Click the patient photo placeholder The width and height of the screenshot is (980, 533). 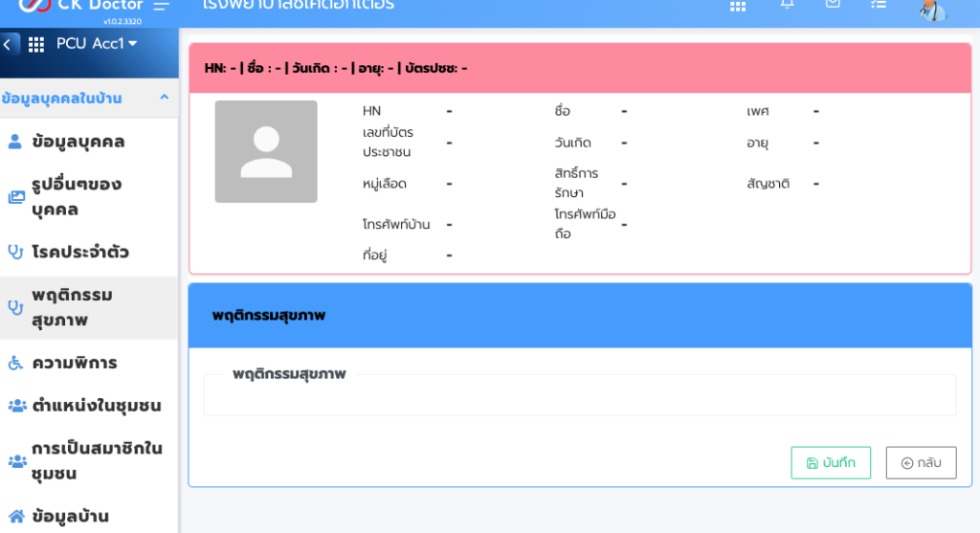tap(265, 151)
